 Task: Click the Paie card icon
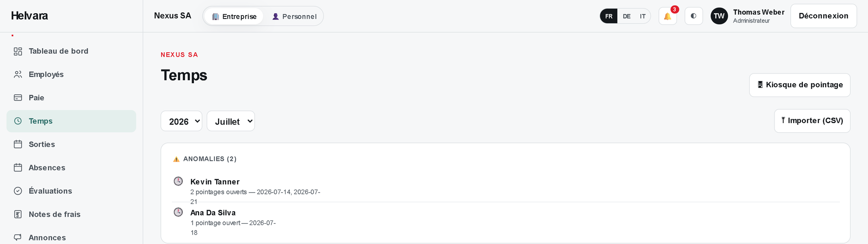[x=18, y=98]
